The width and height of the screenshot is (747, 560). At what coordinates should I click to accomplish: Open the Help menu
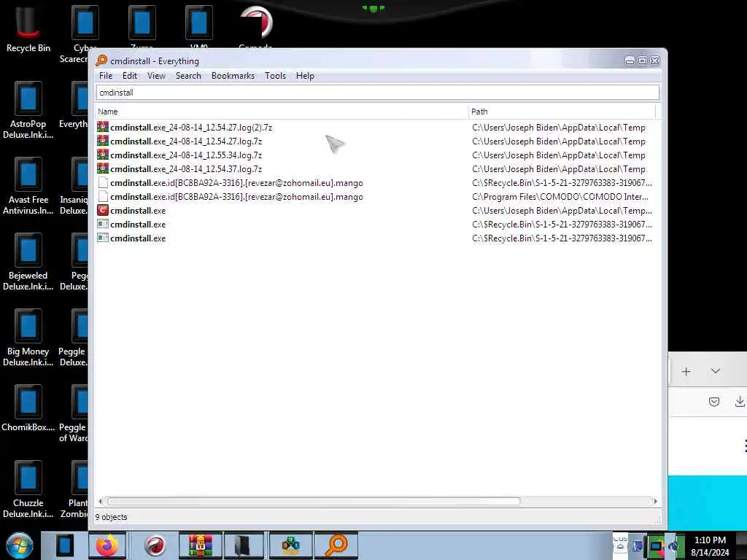pyautogui.click(x=305, y=76)
